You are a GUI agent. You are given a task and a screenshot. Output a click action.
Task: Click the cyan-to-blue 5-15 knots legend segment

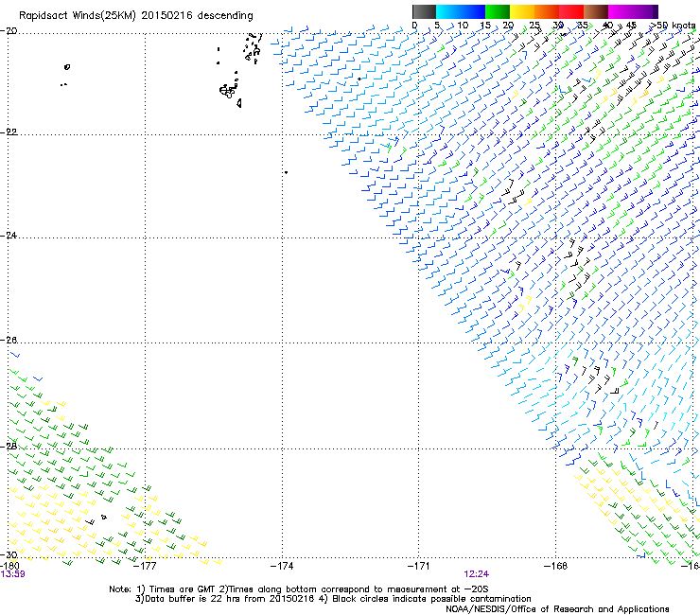[461, 11]
